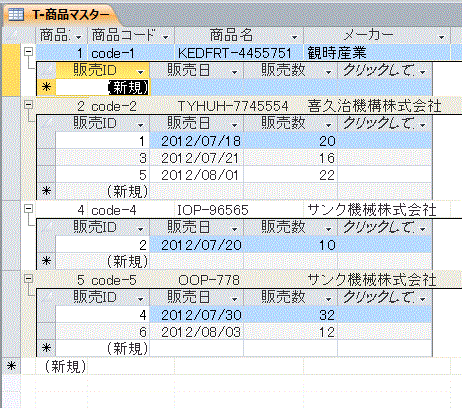Open クリックして dropdown in code-5 subdatasheet
The width and height of the screenshot is (462, 408).
423,299
